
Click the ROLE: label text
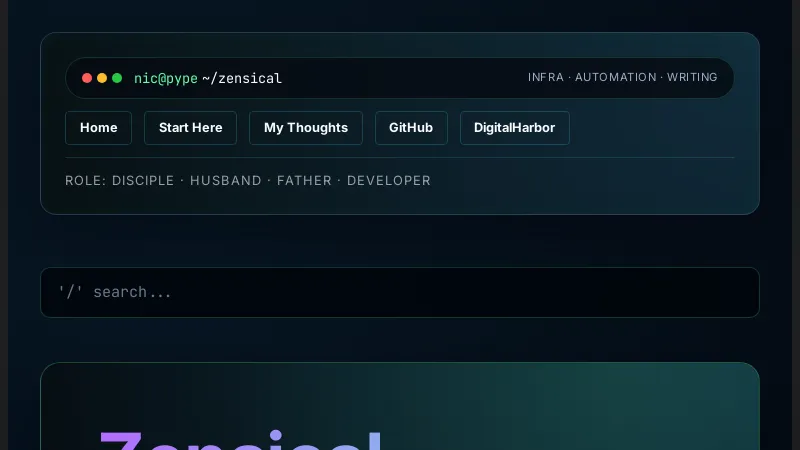(x=85, y=181)
